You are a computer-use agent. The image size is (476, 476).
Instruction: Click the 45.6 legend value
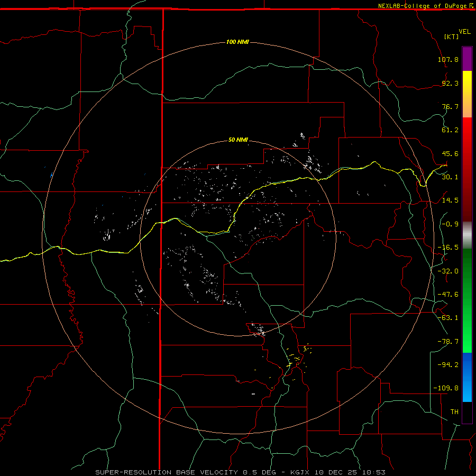pyautogui.click(x=450, y=153)
